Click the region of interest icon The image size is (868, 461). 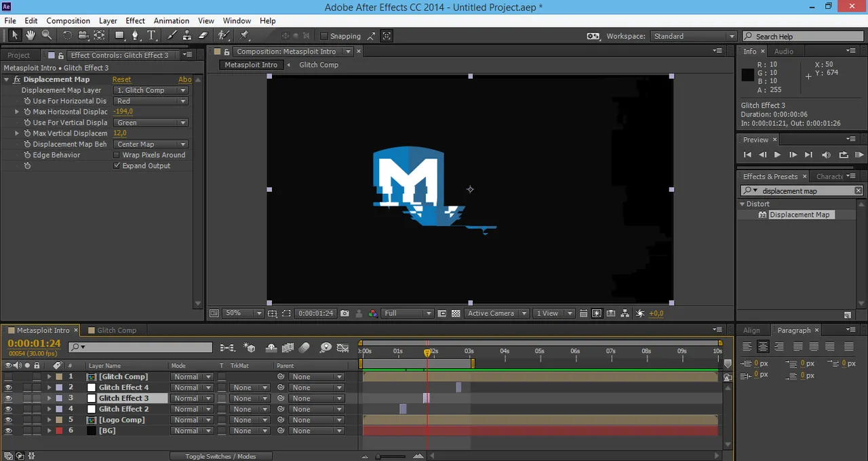[x=442, y=313]
